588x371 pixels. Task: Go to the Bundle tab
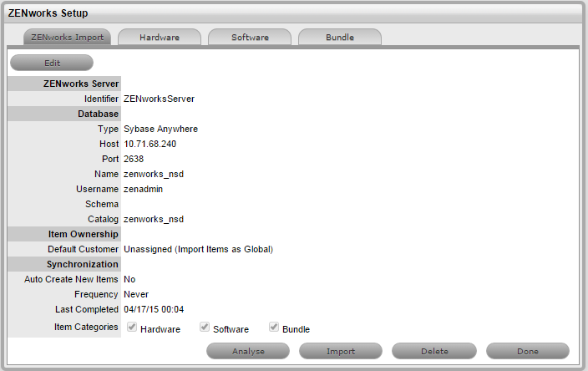pyautogui.click(x=340, y=38)
